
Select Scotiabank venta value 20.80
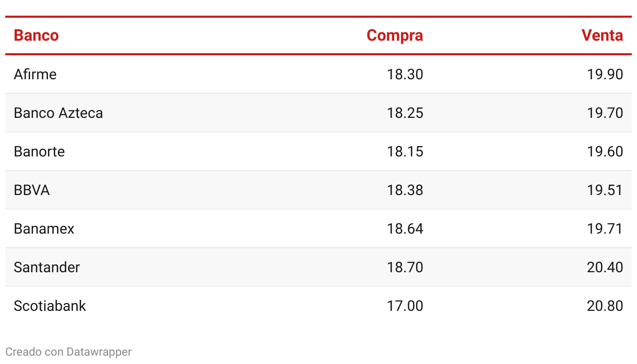click(605, 306)
